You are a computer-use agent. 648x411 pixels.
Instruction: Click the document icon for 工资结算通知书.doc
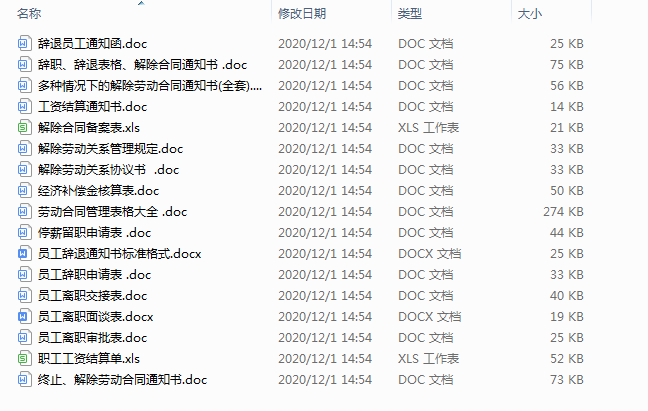(24, 107)
